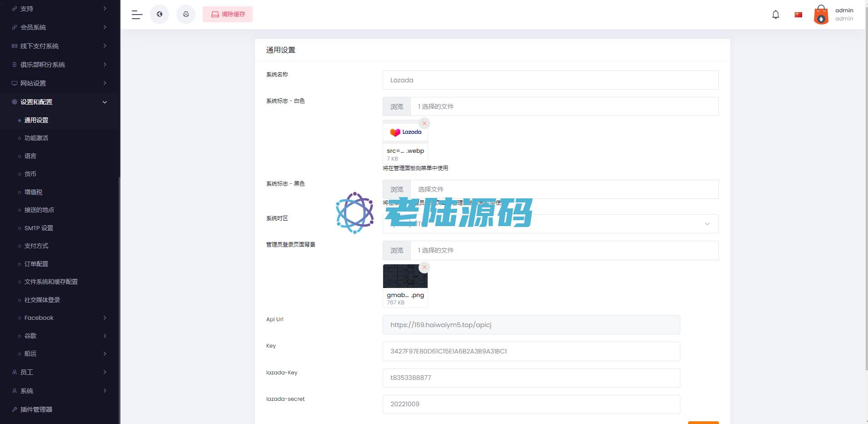Click the login background image thumbnail
Viewport: 868px width, 424px height.
(x=405, y=277)
